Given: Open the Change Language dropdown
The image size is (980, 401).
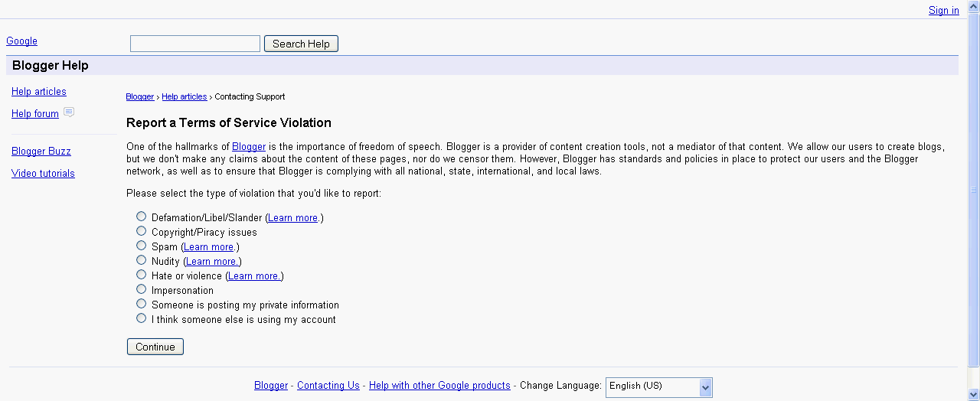Looking at the screenshot, I should click(658, 387).
